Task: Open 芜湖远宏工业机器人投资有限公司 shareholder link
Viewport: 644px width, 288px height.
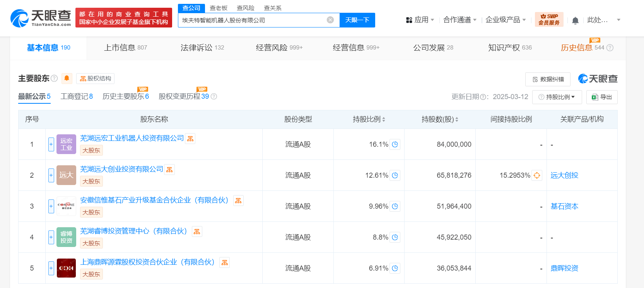Action: [132, 138]
